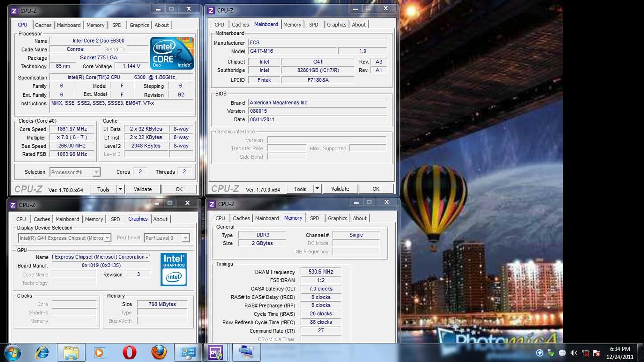644x362 pixels.
Task: Click the control panel taskbar item
Action: tap(188, 353)
